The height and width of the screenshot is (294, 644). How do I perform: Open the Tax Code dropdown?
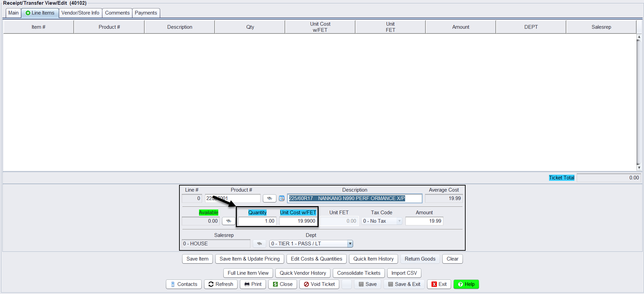click(x=399, y=221)
